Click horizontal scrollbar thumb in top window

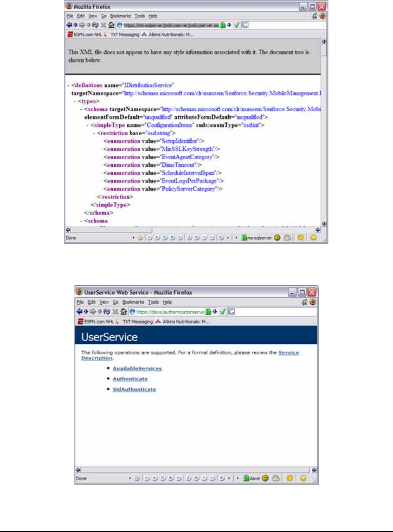coord(111,230)
